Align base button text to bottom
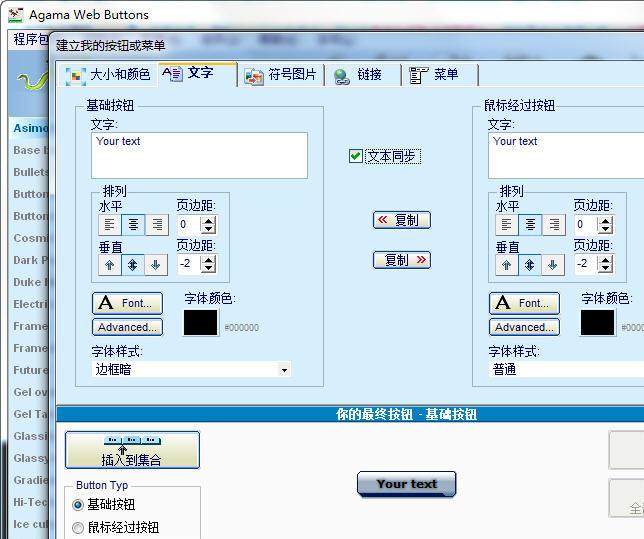 [x=156, y=265]
